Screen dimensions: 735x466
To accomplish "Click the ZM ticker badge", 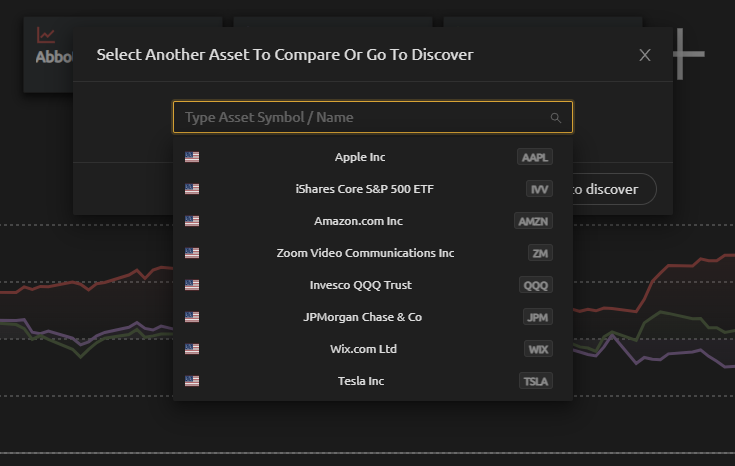I will click(540, 253).
